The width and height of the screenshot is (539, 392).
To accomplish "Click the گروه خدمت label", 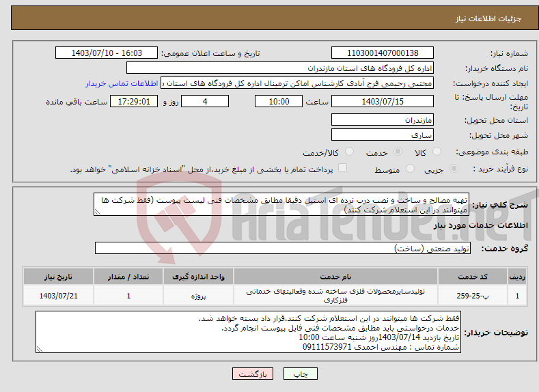I will click(505, 249).
